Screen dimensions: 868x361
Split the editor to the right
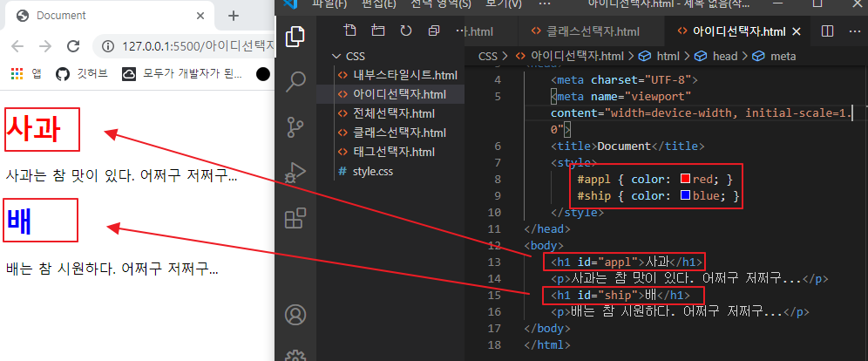[828, 31]
